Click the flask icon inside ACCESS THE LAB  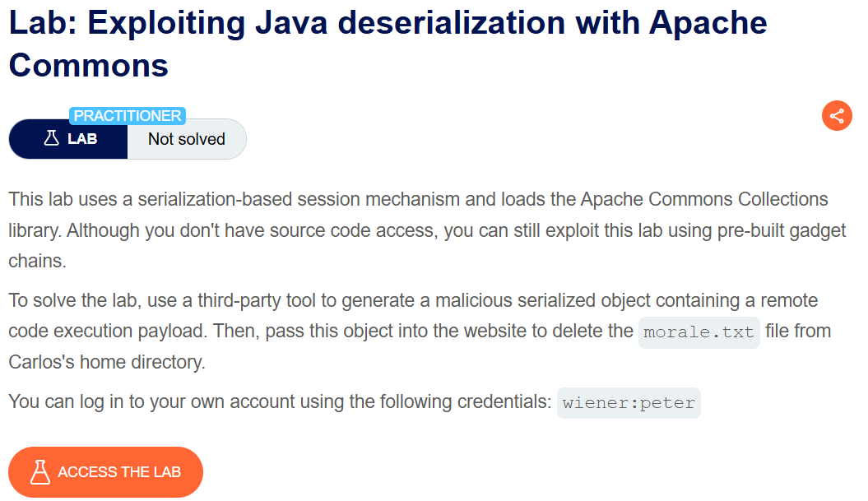coord(39,471)
